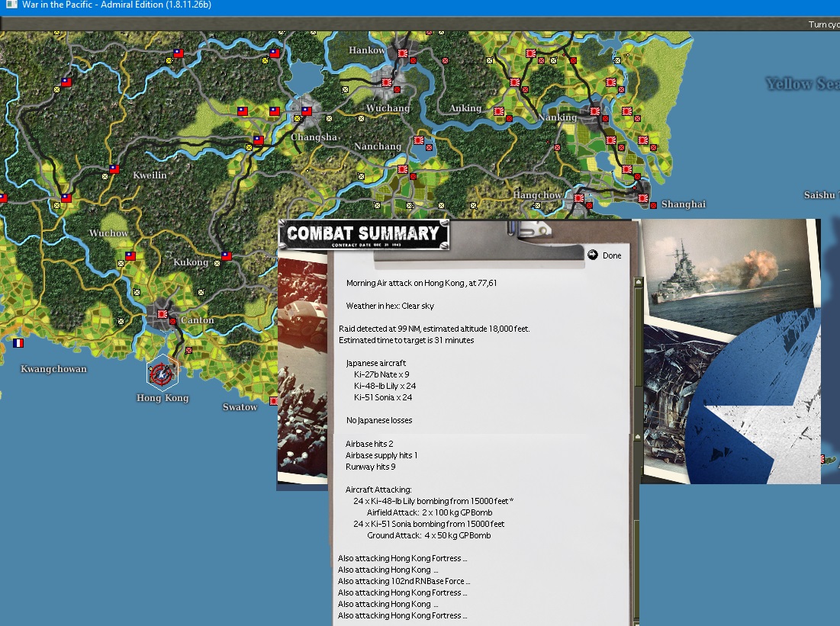Screen dimensions: 840x626
Task: Click the 'Nanking' map label
Action: [x=557, y=117]
